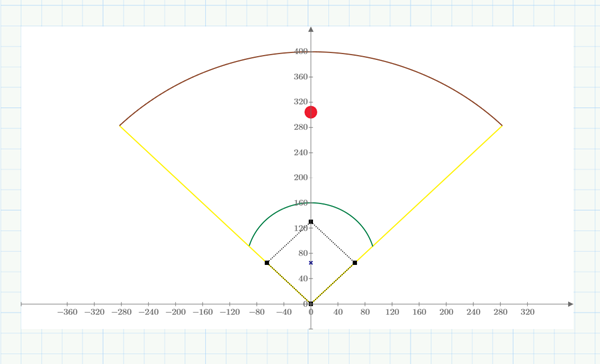
Task: Click the red ball marker on the plot
Action: click(x=311, y=112)
